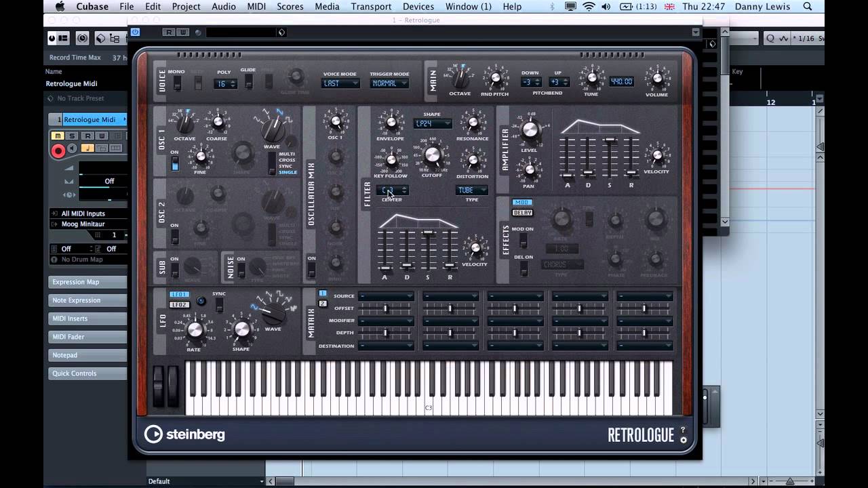Toggle the Del On effects switch

[523, 269]
